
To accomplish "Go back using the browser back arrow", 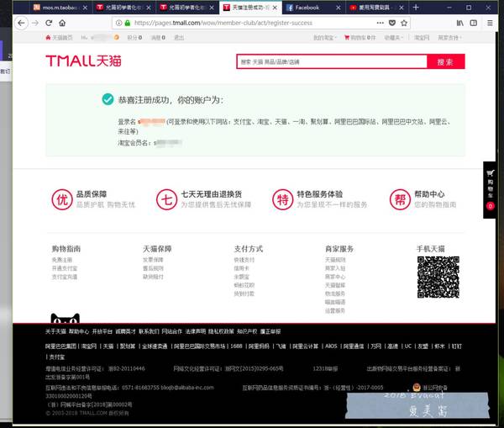I will click(21, 24).
